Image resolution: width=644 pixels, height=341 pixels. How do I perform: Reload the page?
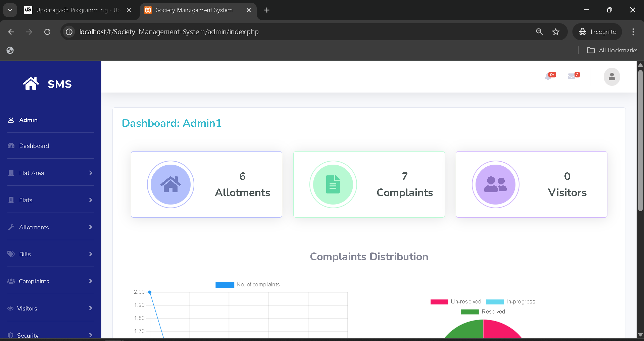pyautogui.click(x=47, y=32)
